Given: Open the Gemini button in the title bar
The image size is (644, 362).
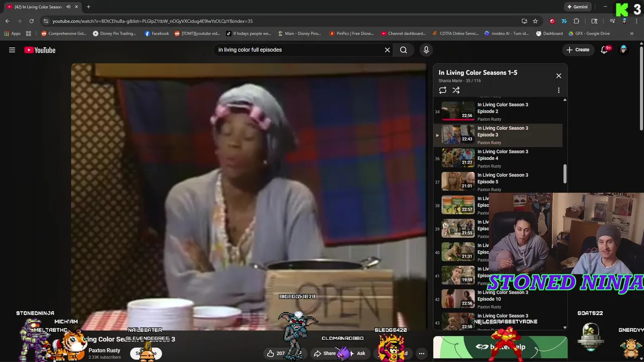Looking at the screenshot, I should tap(577, 7).
